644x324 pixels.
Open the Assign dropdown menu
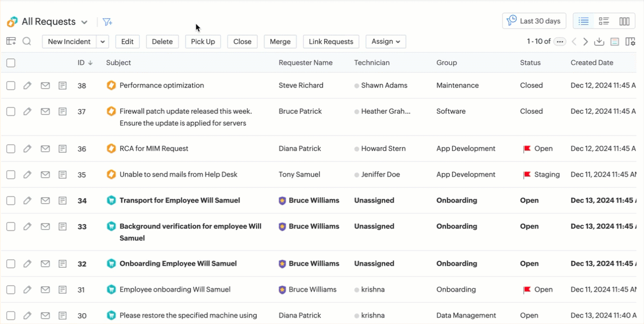click(386, 42)
